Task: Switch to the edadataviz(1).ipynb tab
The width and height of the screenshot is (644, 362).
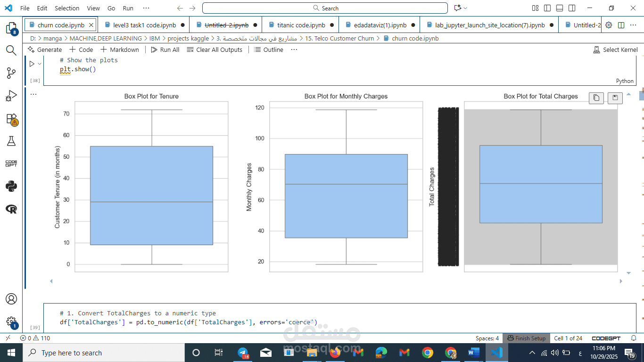Action: [380, 25]
